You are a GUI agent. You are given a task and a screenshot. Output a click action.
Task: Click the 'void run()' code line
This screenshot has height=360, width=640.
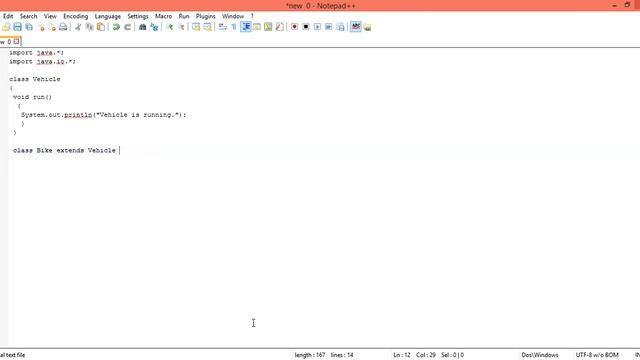[x=32, y=97]
